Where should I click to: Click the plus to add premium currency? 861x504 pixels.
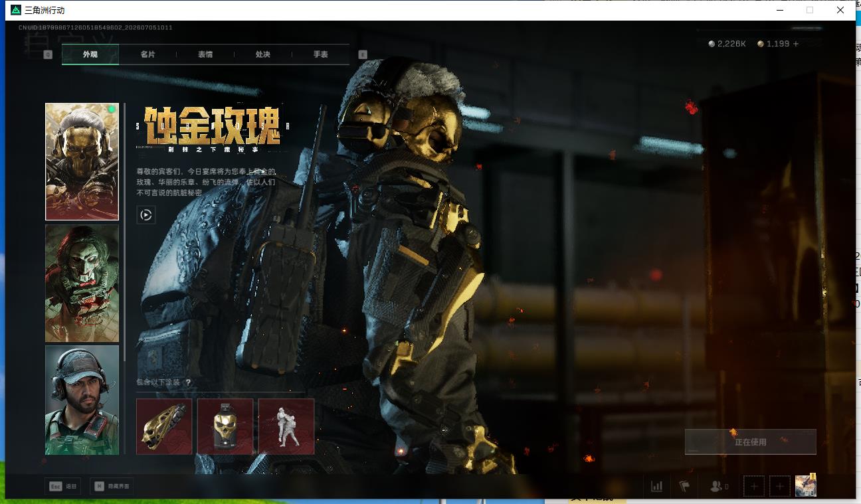pyautogui.click(x=796, y=44)
